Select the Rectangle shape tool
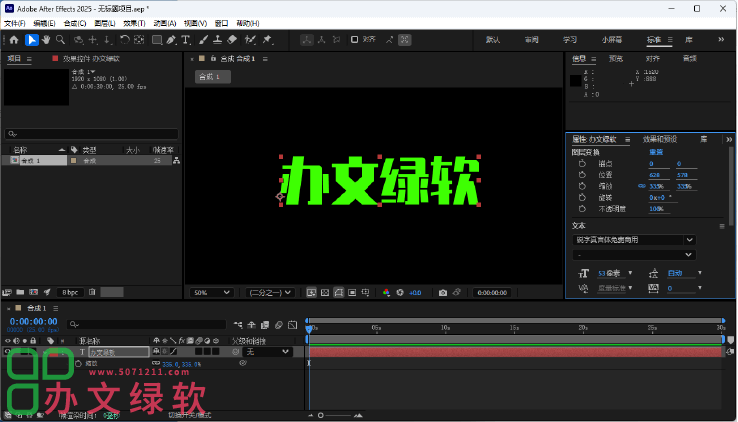Image resolution: width=738 pixels, height=422 pixels. click(x=157, y=40)
